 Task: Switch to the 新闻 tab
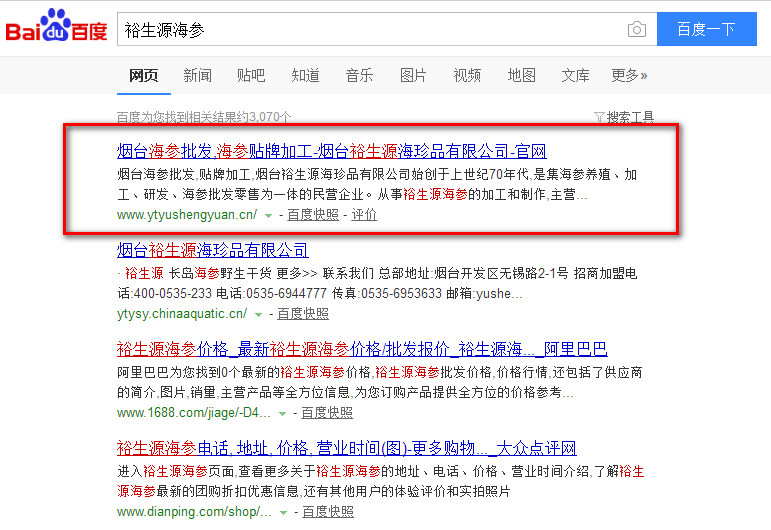[197, 75]
